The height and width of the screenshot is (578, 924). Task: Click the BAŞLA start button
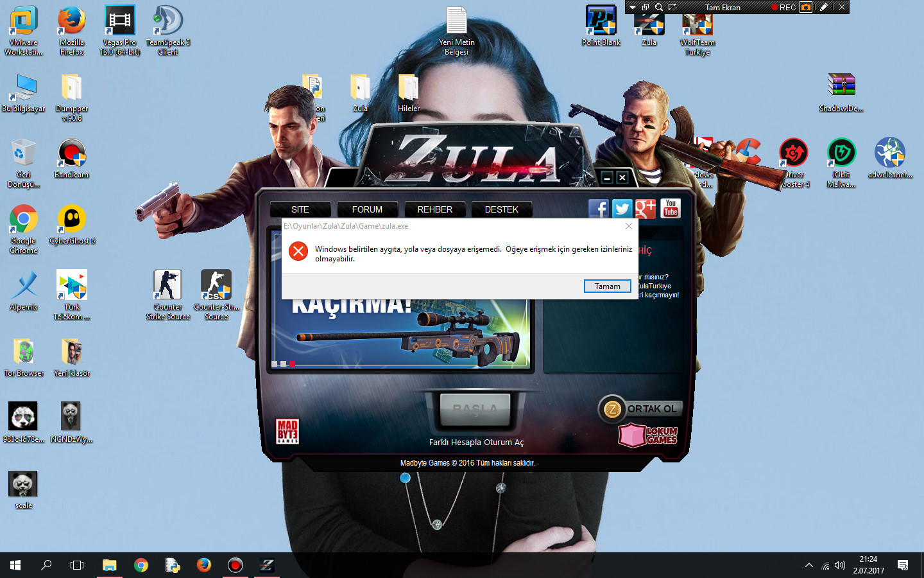pyautogui.click(x=475, y=410)
